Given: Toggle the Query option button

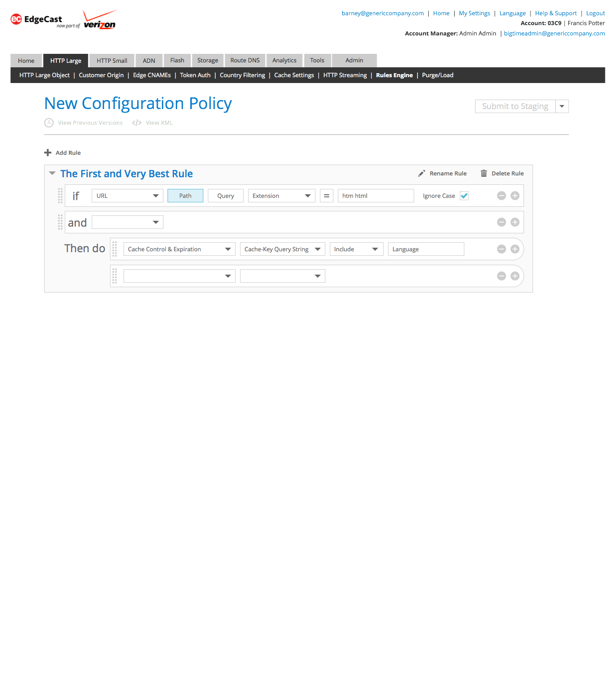Looking at the screenshot, I should point(226,196).
